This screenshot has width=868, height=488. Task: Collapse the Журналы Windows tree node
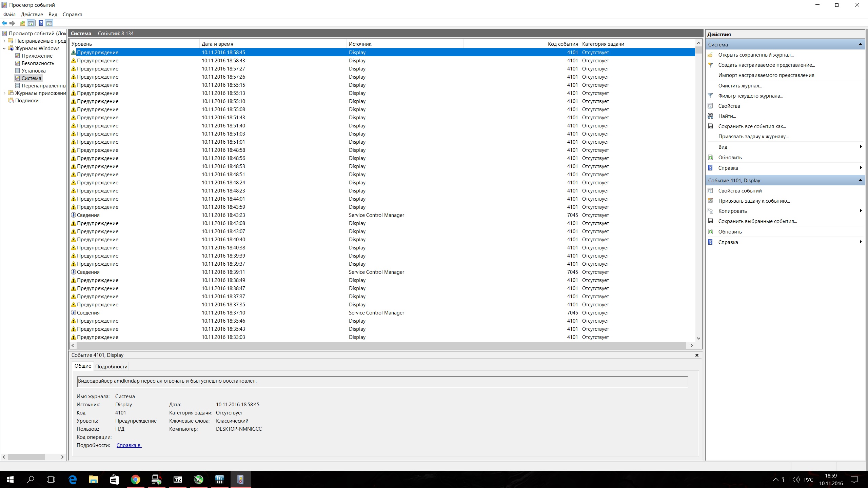tap(4, 48)
